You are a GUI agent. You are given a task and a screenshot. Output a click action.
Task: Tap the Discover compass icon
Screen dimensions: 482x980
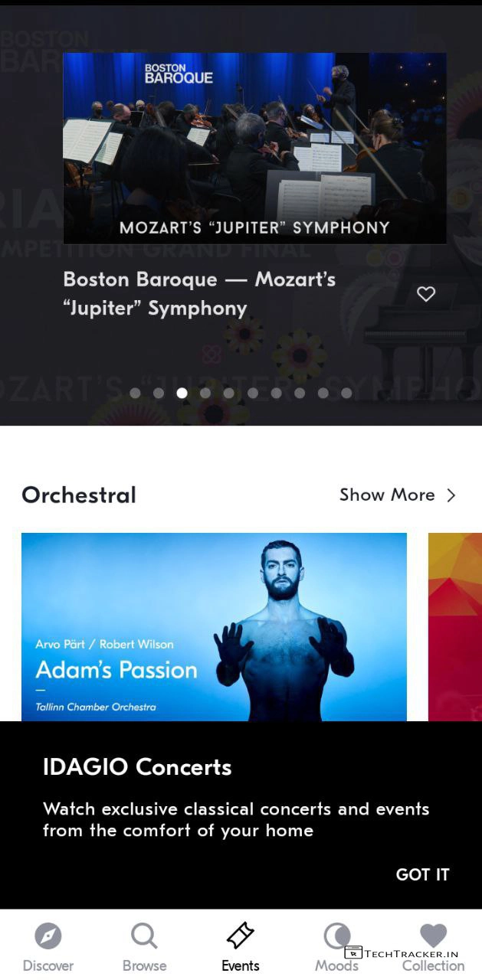coord(48,936)
